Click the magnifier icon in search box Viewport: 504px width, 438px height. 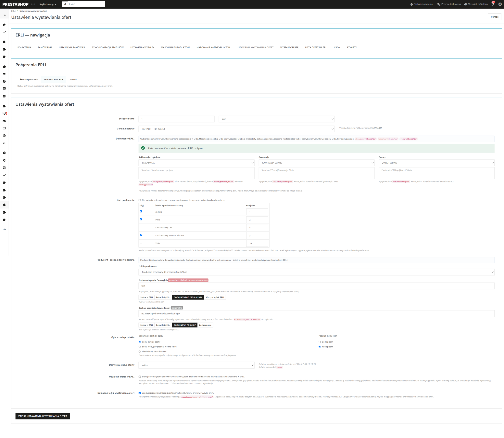pyautogui.click(x=65, y=4)
